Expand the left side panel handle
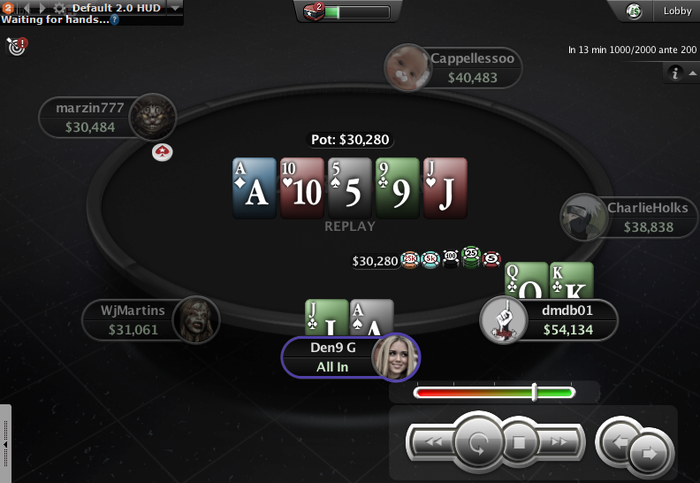Screen dimensions: 700x483 (x=5, y=444)
